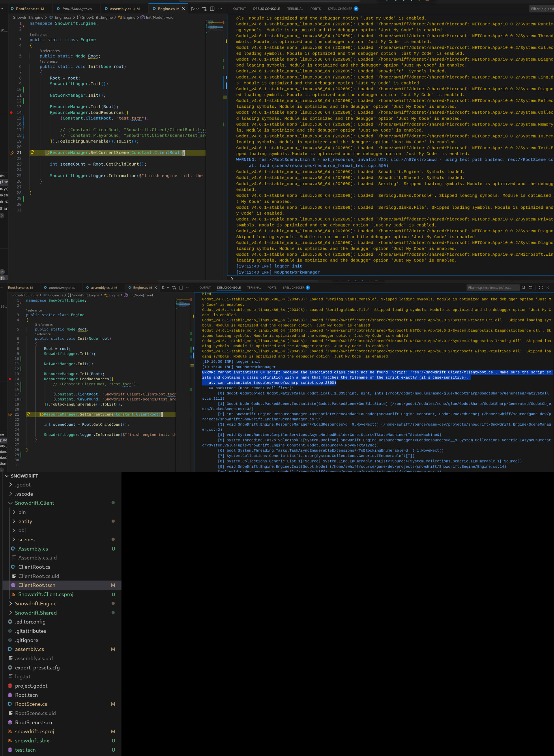The image size is (554, 756).
Task: Click the clear console icon beside filter
Action: (530, 287)
